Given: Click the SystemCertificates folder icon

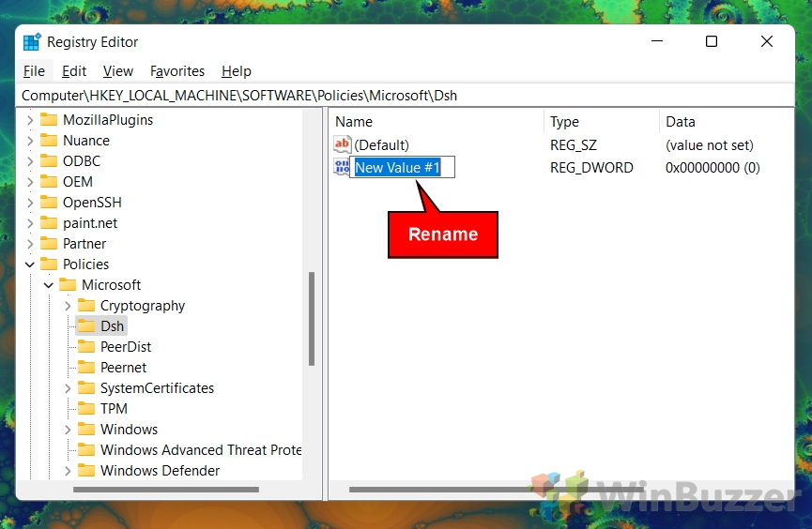Looking at the screenshot, I should pyautogui.click(x=86, y=387).
